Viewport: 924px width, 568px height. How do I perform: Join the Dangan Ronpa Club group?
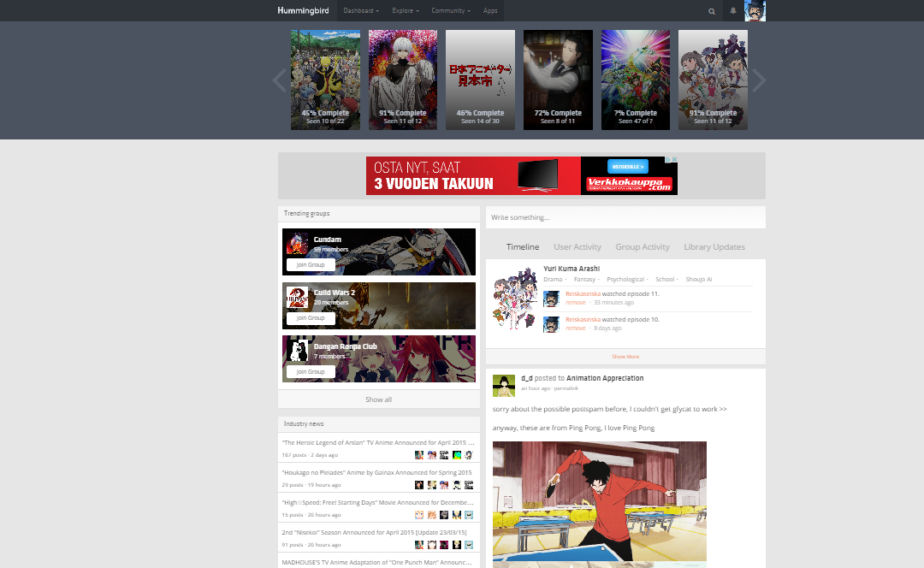click(311, 372)
